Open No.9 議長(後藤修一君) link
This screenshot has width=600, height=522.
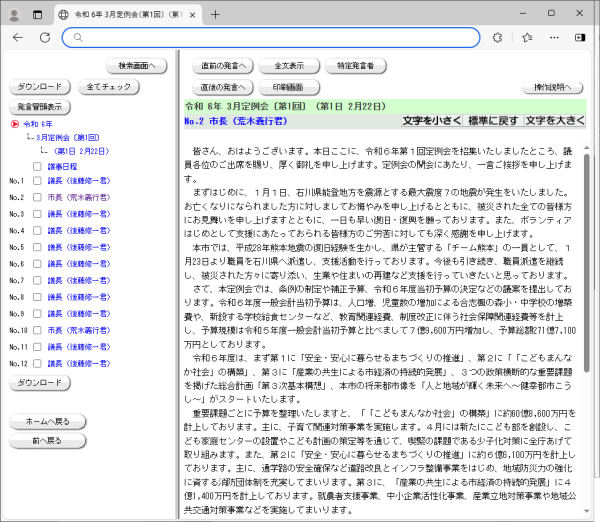(79, 314)
